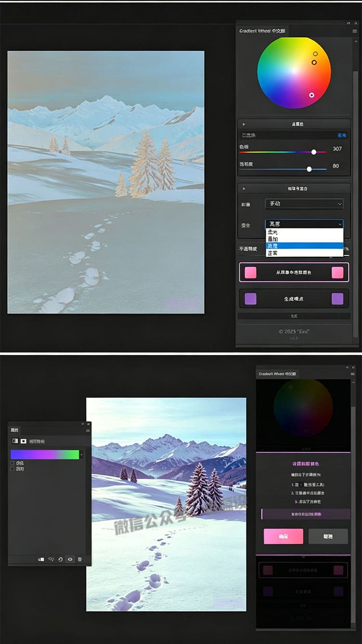Click the view previous state icon
Viewport: 362px width, 644px height.
51,559
